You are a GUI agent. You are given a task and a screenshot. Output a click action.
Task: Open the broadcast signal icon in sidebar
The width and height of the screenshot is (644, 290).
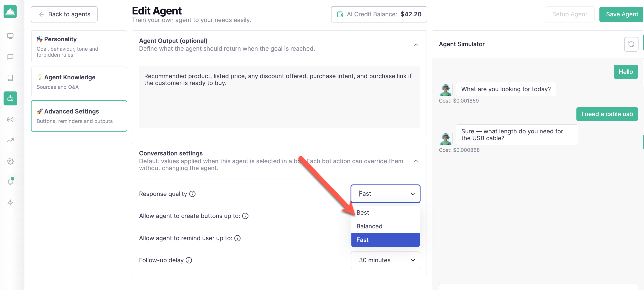10,119
